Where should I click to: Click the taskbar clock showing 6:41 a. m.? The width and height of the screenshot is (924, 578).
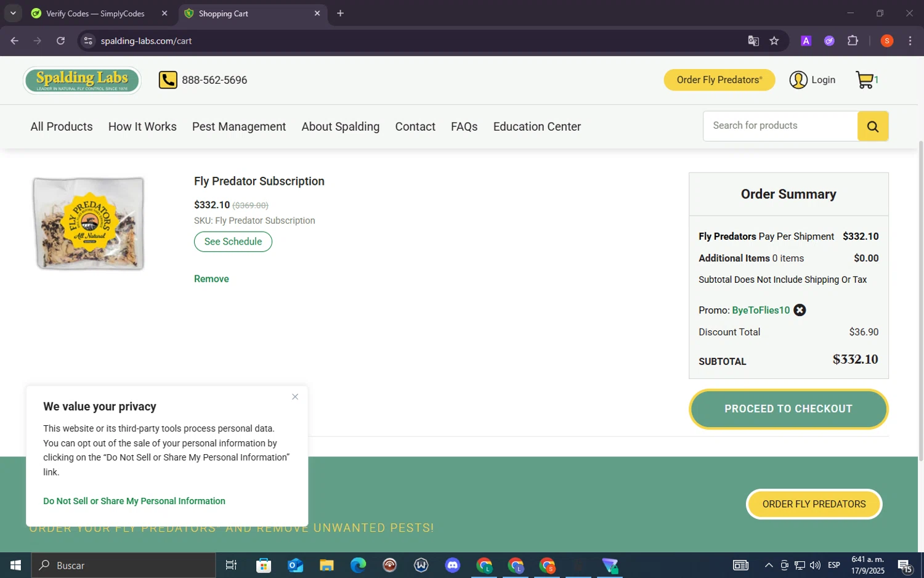click(x=867, y=565)
